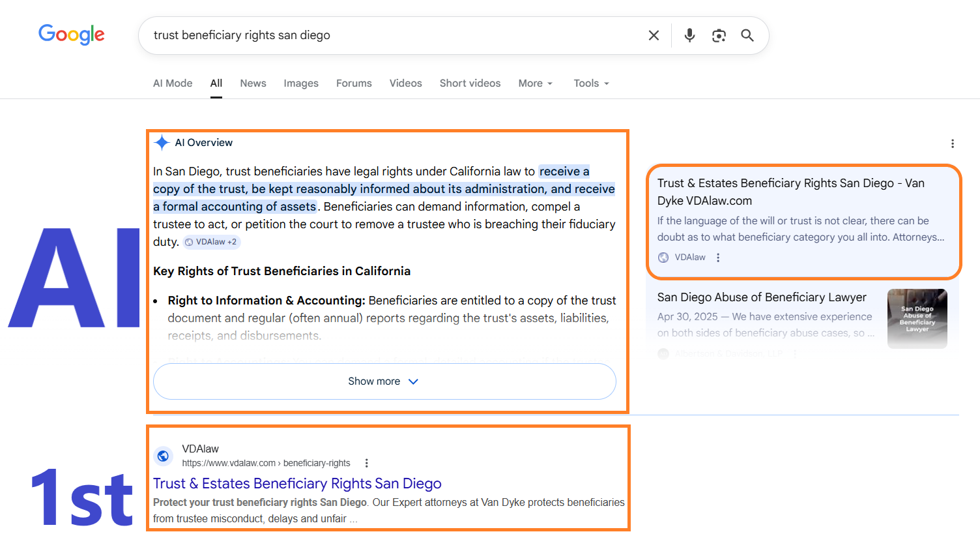The height and width of the screenshot is (534, 980).
Task: Open Trust & Estates Beneficiary Rights San Diego link
Action: pos(297,484)
